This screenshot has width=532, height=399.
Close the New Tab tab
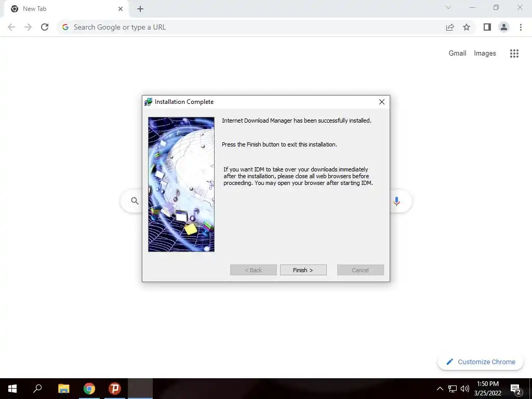121,9
